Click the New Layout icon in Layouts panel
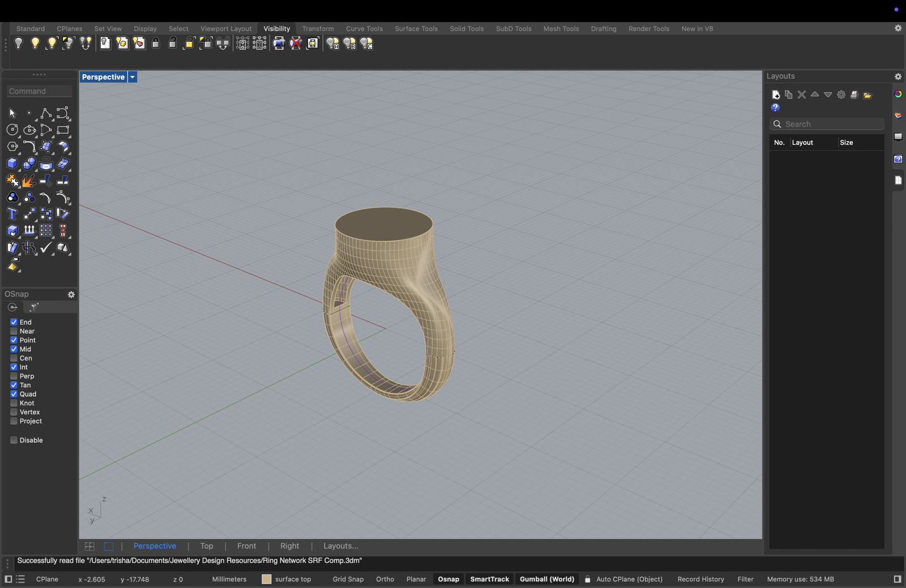 (776, 95)
